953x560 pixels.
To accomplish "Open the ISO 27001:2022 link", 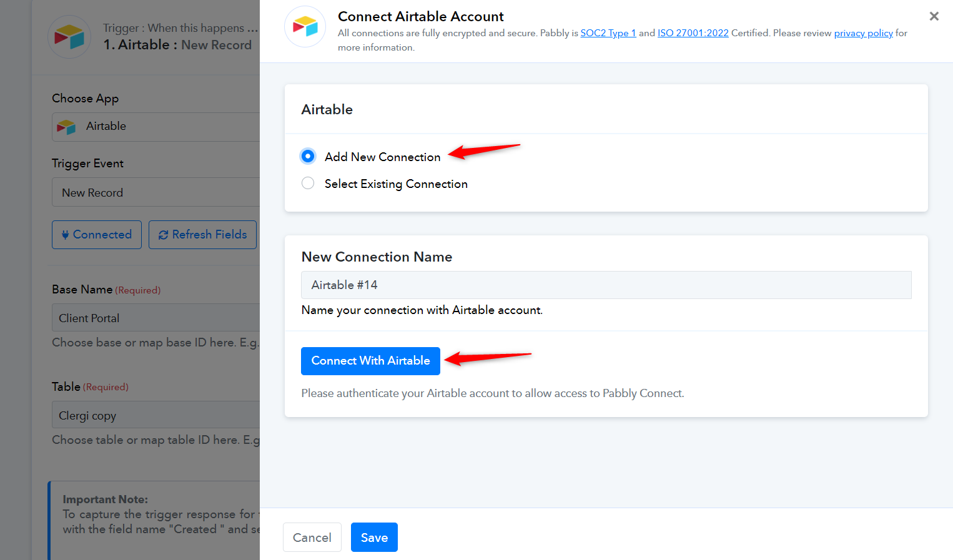I will pos(693,33).
